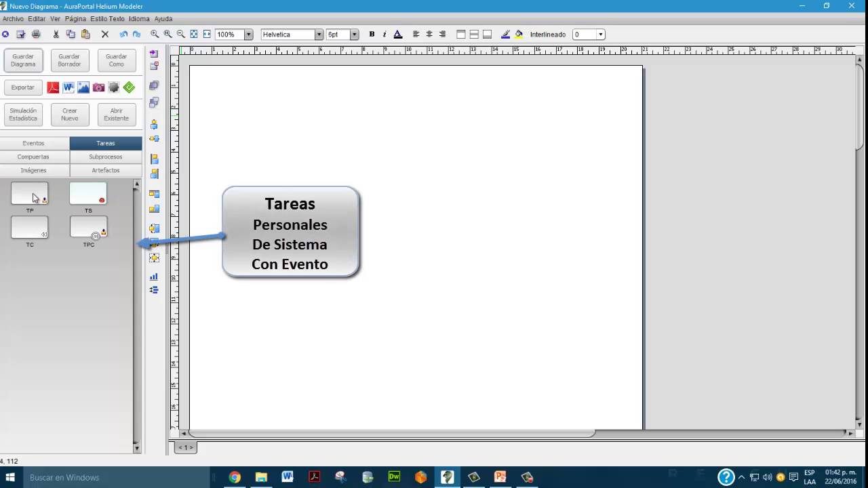Open the 6pt font size dropdown
Image resolution: width=868 pixels, height=488 pixels.
[x=354, y=35]
